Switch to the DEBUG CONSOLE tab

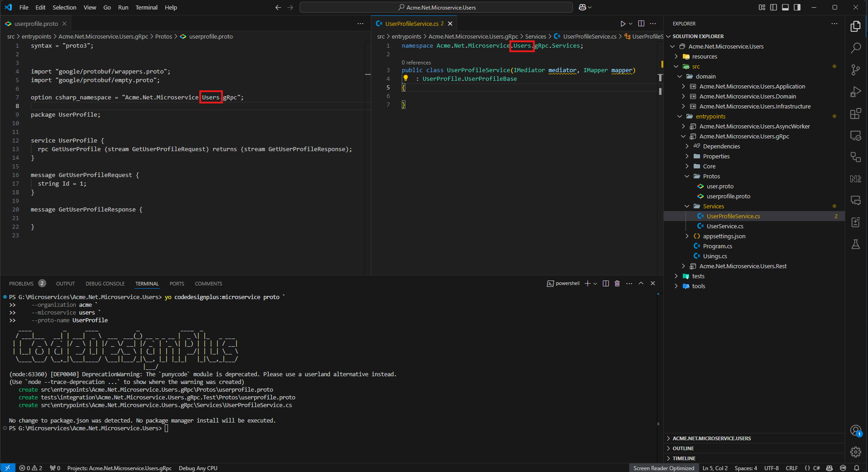coord(105,284)
